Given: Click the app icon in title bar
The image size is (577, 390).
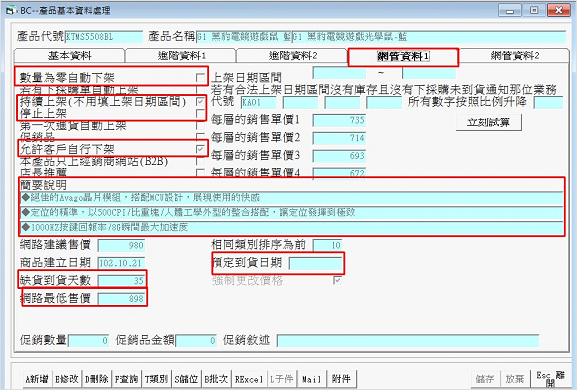Looking at the screenshot, I should (10, 10).
